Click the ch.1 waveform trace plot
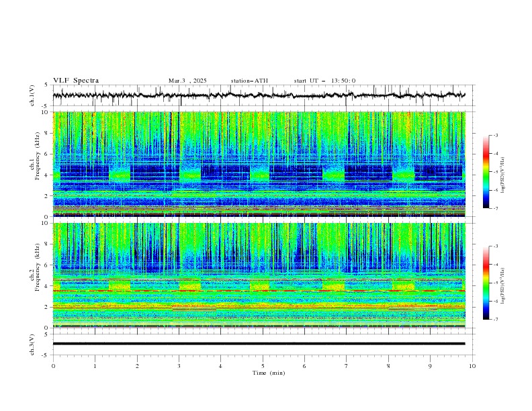This screenshot has height=411, width=532. (259, 95)
